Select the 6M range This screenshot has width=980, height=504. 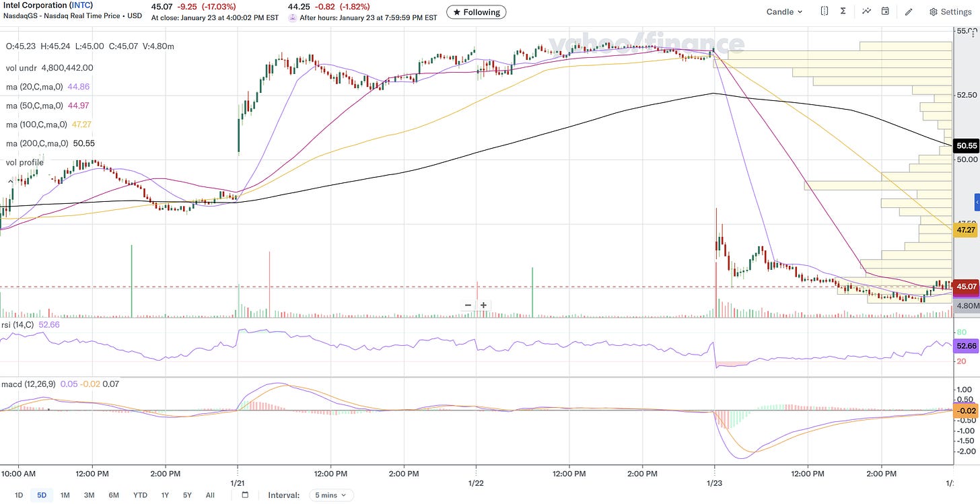(113, 495)
